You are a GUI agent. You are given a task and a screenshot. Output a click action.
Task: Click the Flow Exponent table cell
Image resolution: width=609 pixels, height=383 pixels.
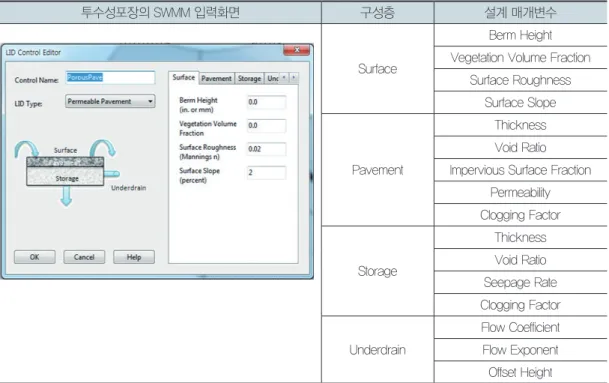pos(520,350)
